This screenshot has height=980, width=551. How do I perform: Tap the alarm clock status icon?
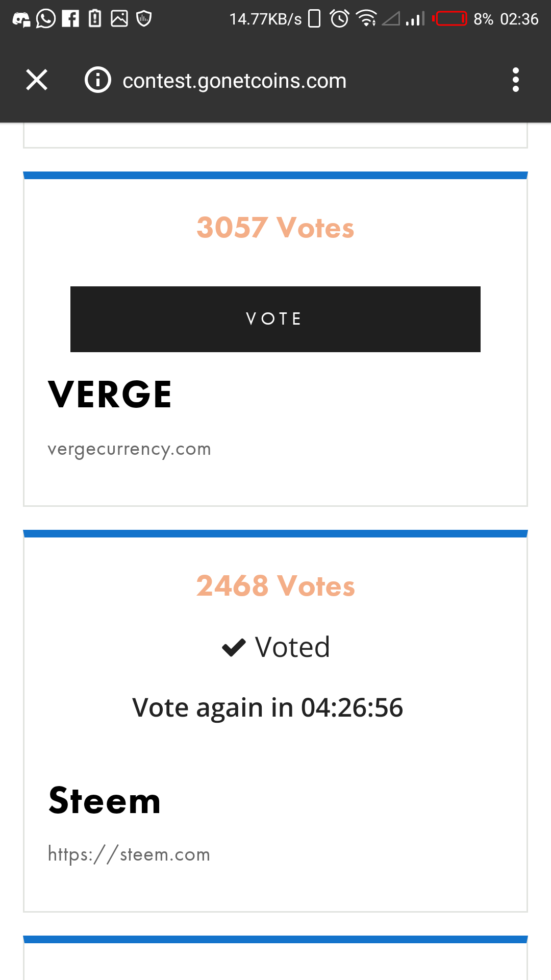(339, 19)
